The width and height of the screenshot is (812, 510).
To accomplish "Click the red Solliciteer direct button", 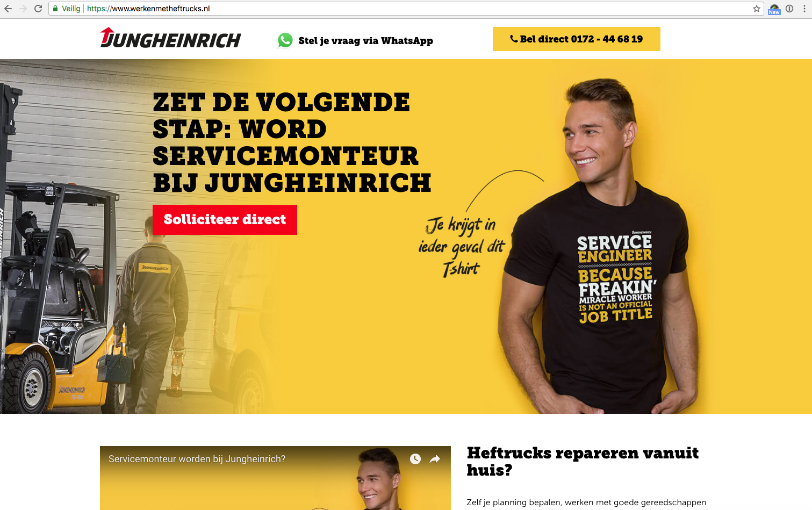I will point(225,220).
